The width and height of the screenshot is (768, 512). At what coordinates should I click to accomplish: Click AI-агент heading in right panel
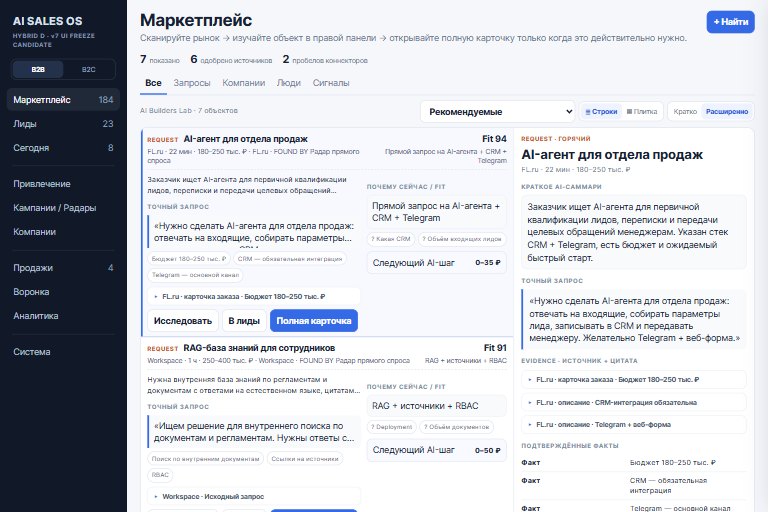(612, 155)
